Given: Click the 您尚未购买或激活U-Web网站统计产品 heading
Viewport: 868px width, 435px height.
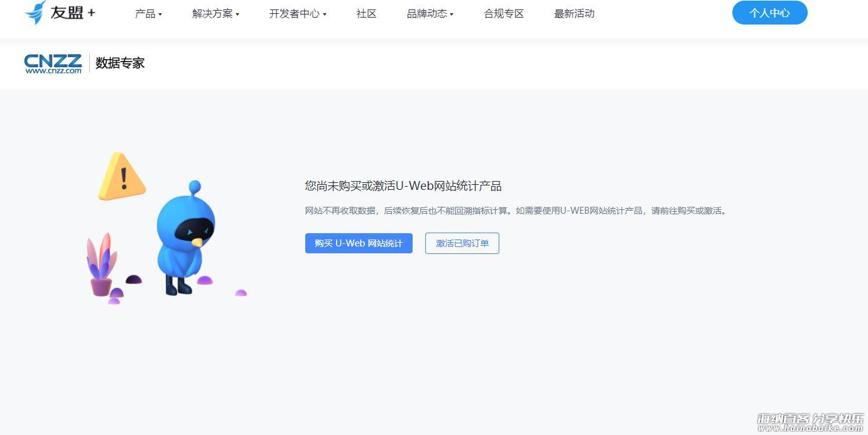Looking at the screenshot, I should click(x=403, y=186).
